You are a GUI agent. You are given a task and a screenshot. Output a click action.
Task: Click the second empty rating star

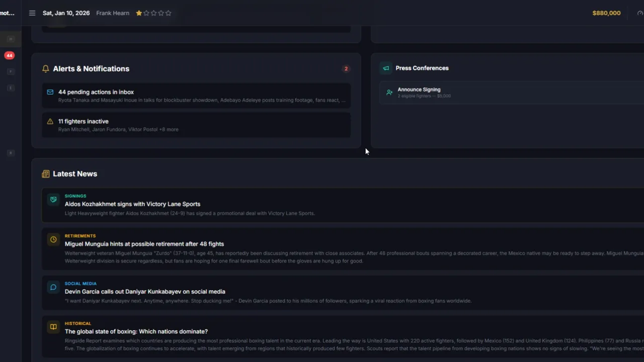click(x=146, y=13)
